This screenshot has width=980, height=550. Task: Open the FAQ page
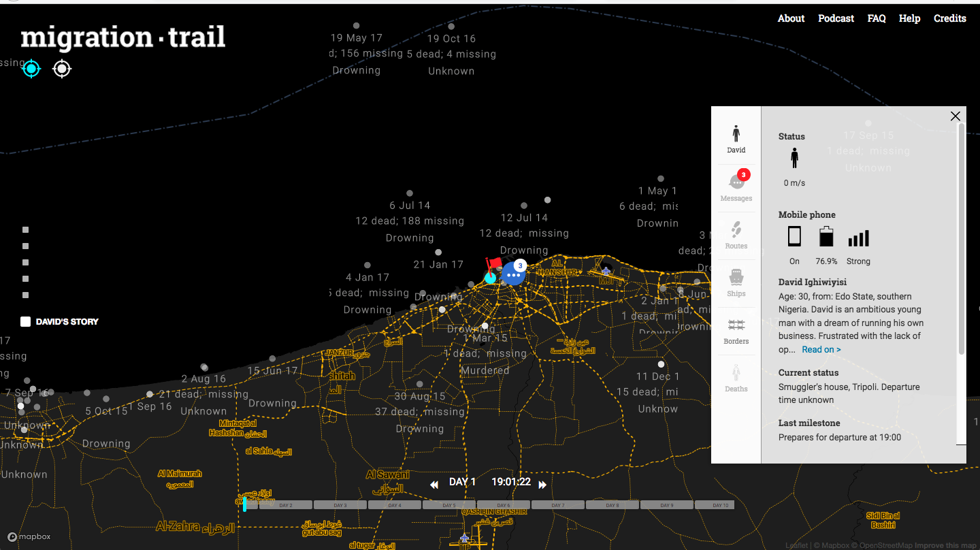tap(877, 18)
